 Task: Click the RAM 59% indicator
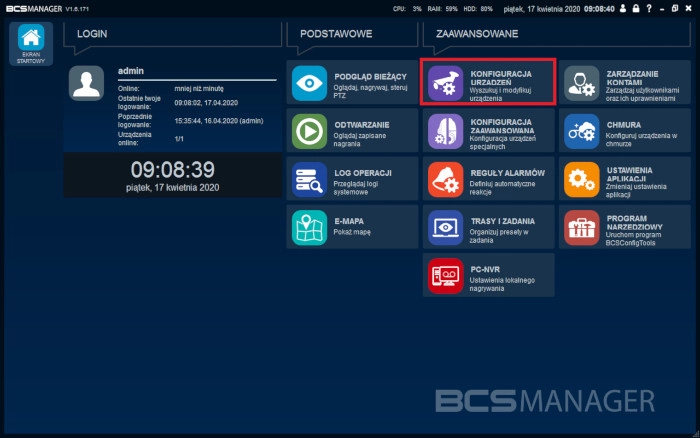(442, 9)
